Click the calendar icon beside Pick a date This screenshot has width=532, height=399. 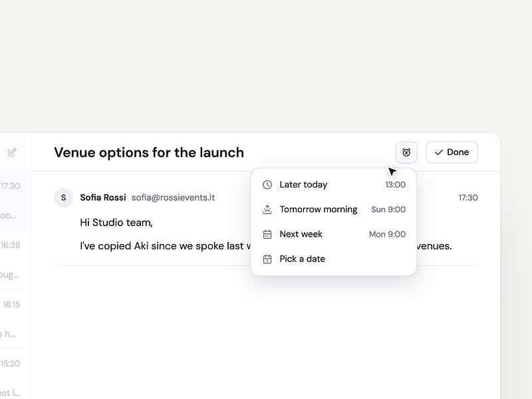tap(267, 259)
